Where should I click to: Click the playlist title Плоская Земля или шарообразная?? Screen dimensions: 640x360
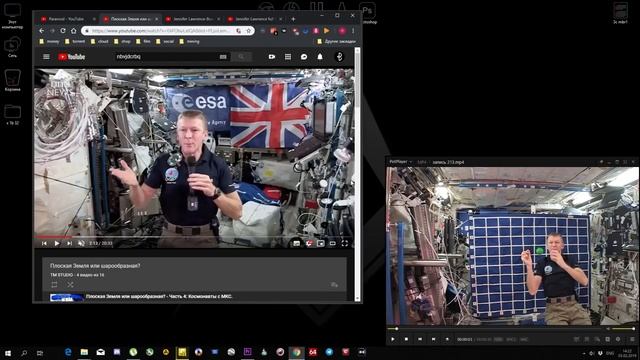point(95,266)
